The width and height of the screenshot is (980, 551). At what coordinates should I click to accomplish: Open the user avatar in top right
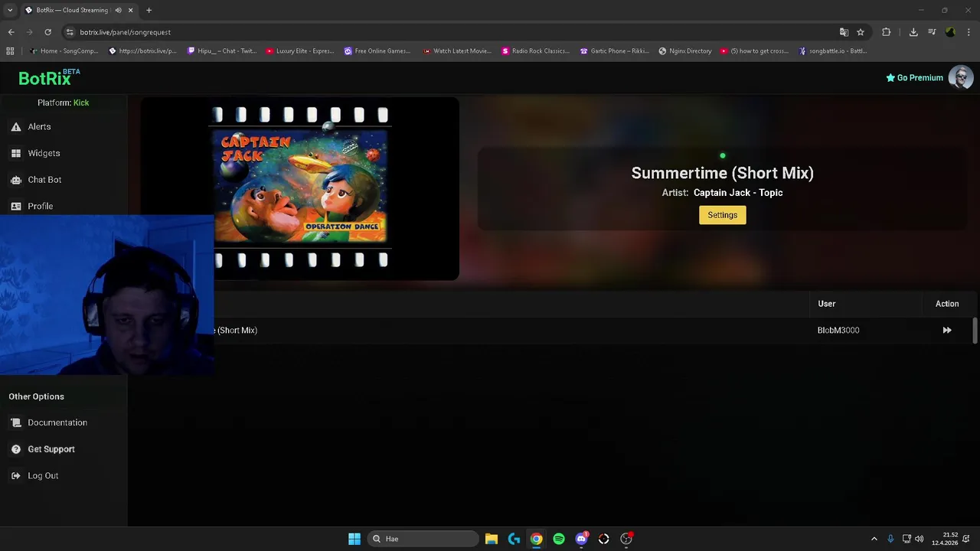961,77
